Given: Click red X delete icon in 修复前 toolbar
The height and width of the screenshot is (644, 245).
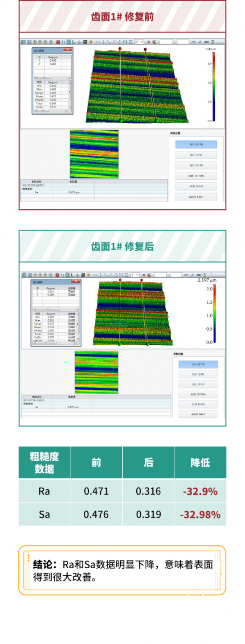Looking at the screenshot, I should [x=148, y=42].
